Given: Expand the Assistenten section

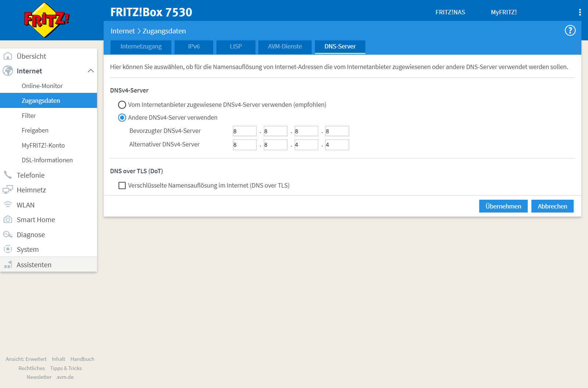Looking at the screenshot, I should [x=34, y=265].
